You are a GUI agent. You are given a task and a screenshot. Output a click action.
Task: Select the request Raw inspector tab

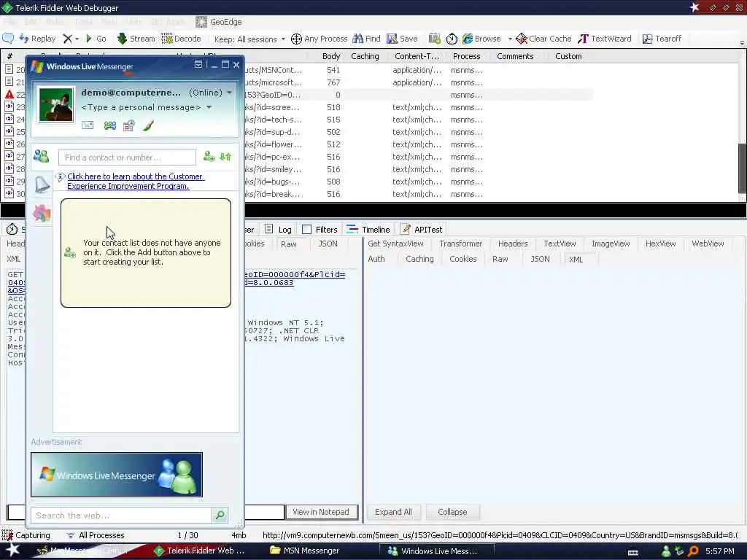coord(289,244)
